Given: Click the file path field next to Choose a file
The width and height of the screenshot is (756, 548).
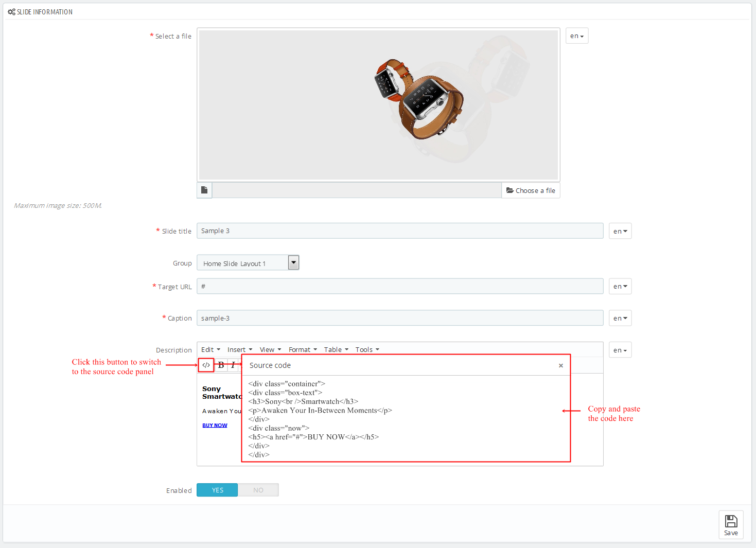Looking at the screenshot, I should point(357,190).
